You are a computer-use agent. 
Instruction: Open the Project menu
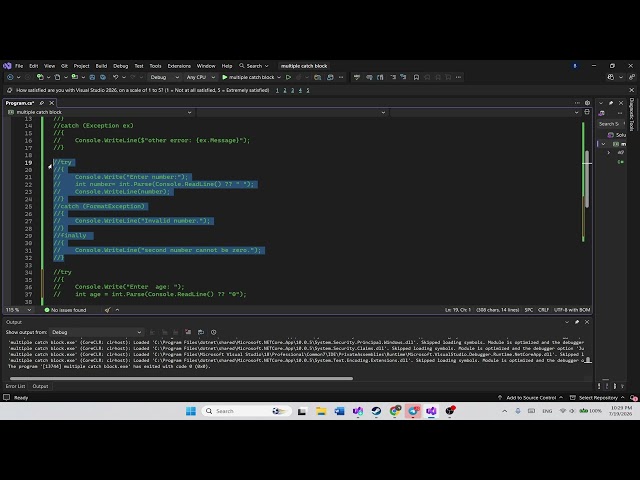click(x=81, y=66)
